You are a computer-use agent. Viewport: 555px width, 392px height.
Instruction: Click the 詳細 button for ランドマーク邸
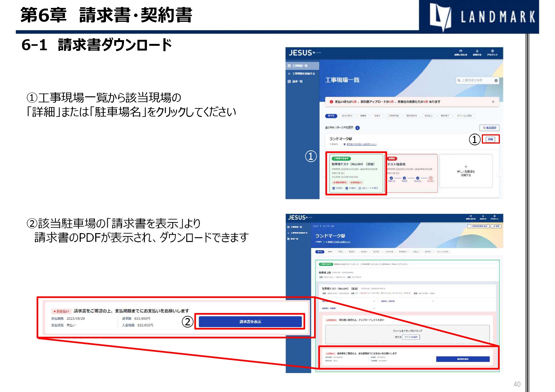(x=490, y=139)
